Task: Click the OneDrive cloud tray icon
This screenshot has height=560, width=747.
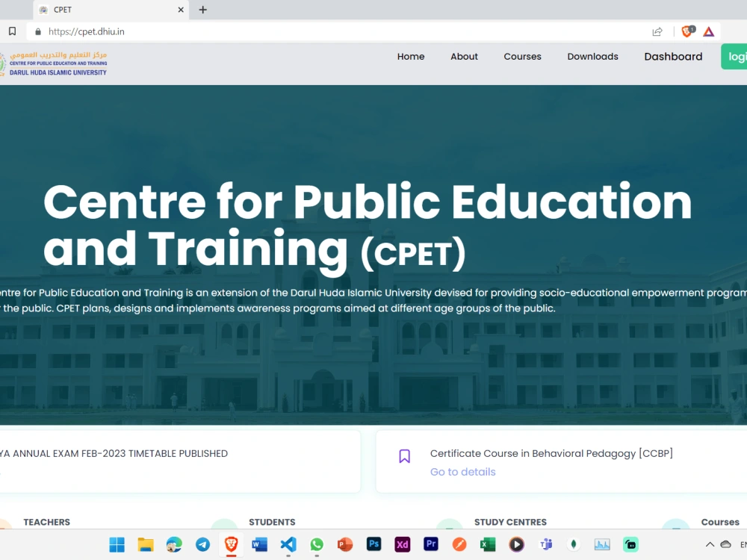Action: pyautogui.click(x=725, y=544)
